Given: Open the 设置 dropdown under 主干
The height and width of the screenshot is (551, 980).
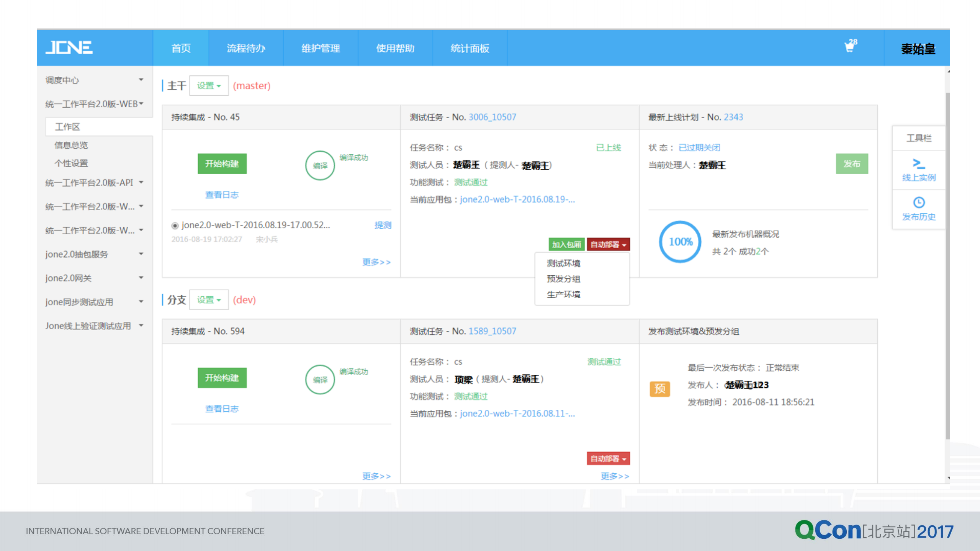Looking at the screenshot, I should pos(208,85).
